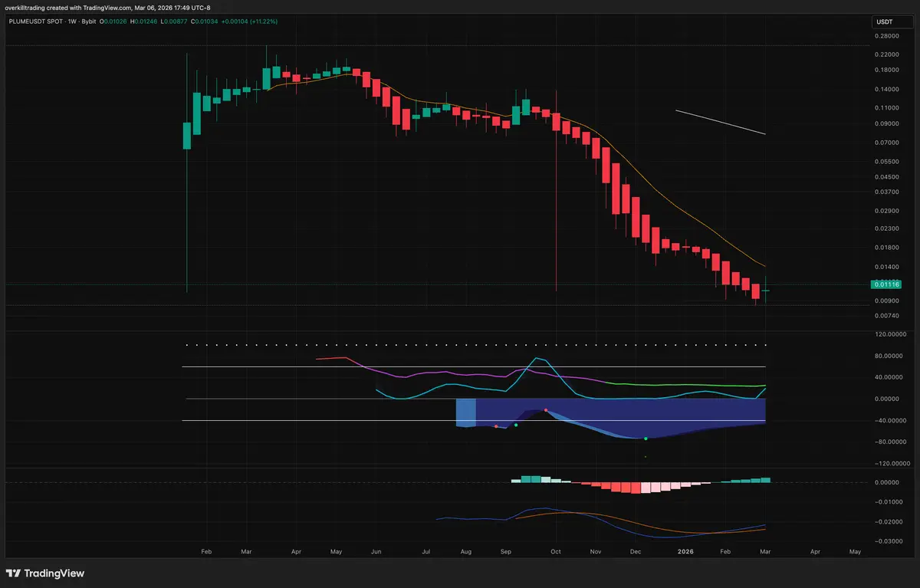
Task: Click the 0.09000 price axis label
Action: (x=887, y=123)
